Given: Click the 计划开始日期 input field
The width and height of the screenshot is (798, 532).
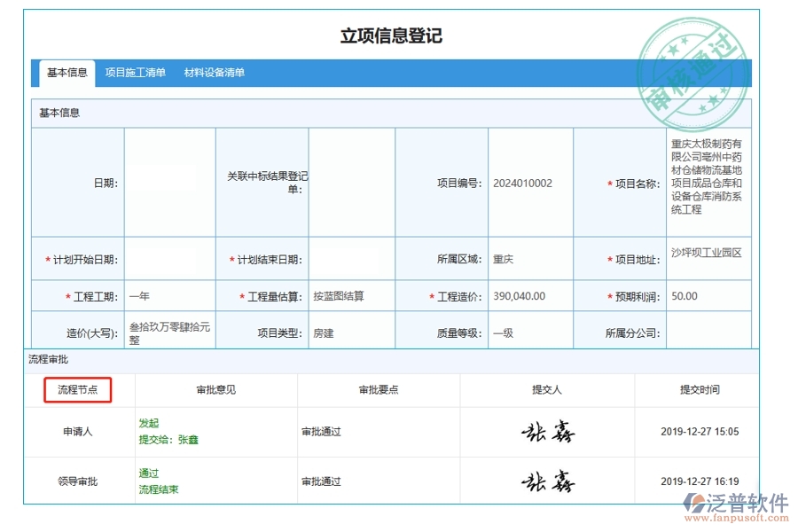Looking at the screenshot, I should pos(168,260).
